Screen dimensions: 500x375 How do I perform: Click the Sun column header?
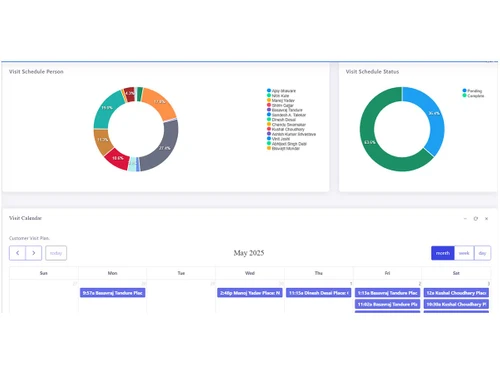coord(44,273)
